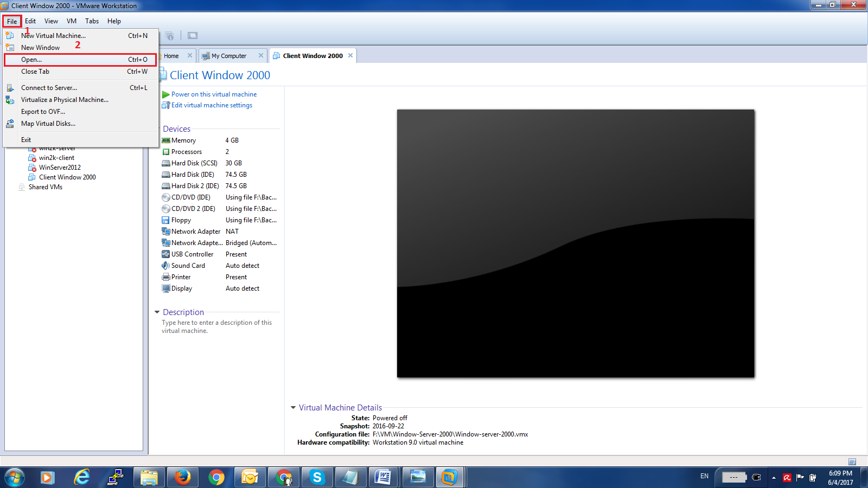Click the virtual machine screen preview
Image resolution: width=868 pixels, height=488 pixels.
pos(575,243)
